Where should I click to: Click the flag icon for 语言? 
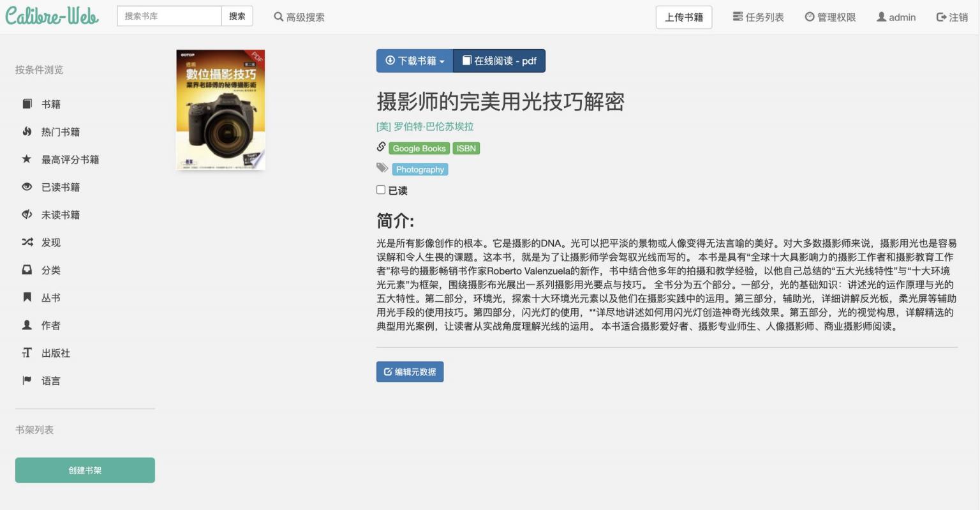27,380
